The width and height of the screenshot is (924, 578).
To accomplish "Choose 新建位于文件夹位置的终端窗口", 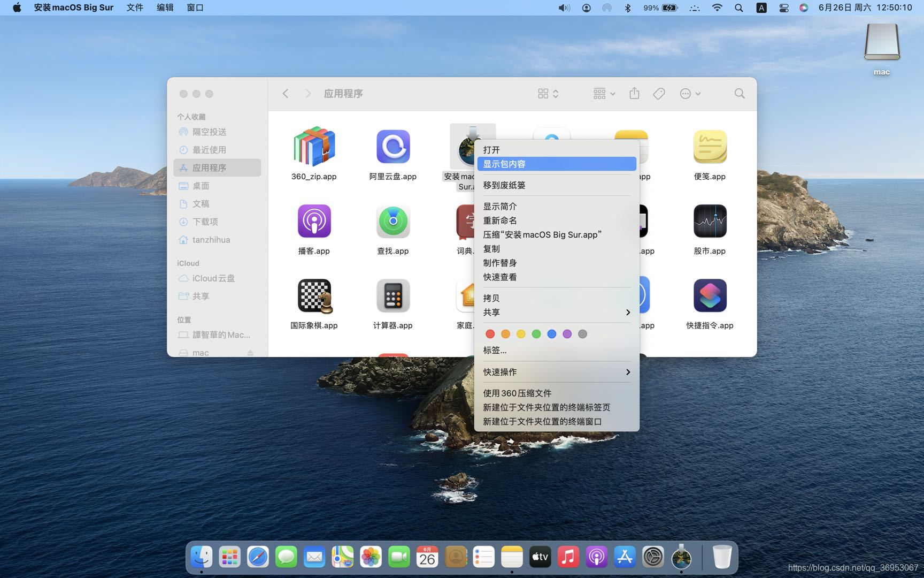I will [557, 422].
